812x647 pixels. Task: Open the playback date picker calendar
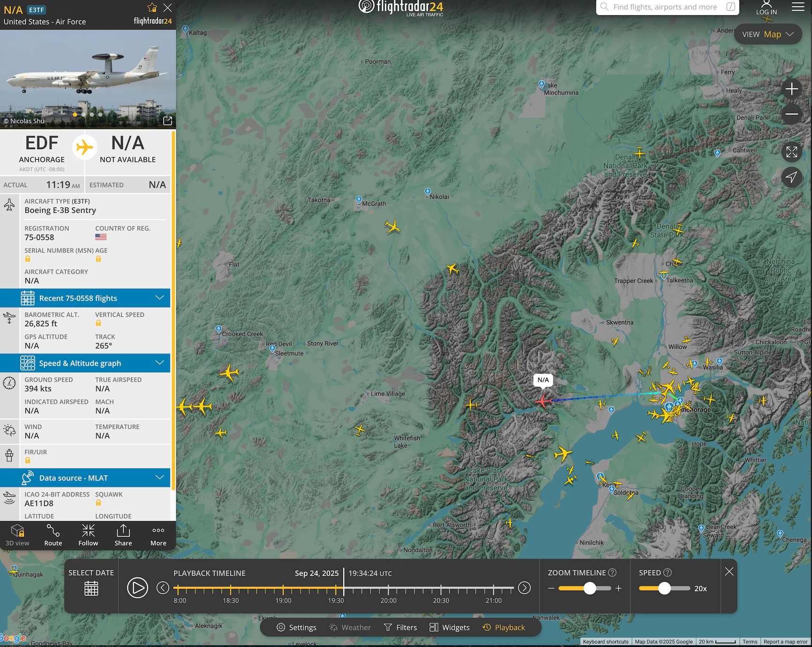(x=91, y=588)
